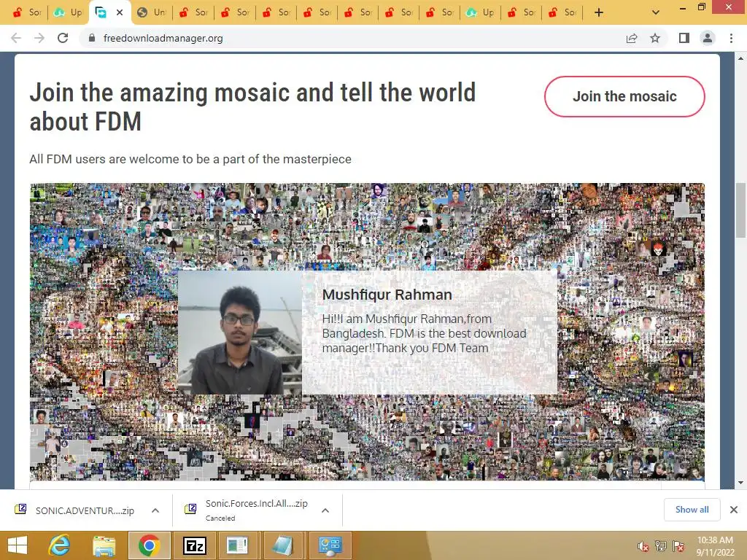Image resolution: width=747 pixels, height=560 pixels.
Task: Open the Control Panel taskbar icon
Action: [x=330, y=545]
